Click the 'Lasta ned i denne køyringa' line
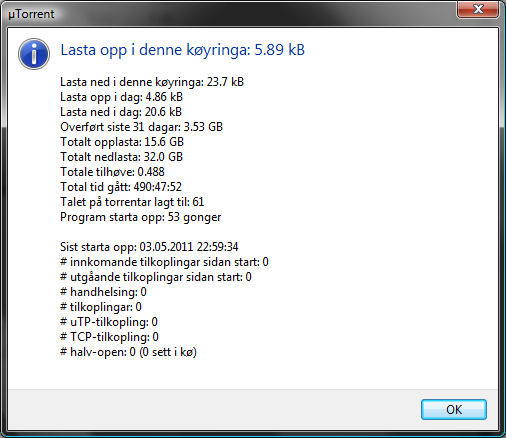 [x=152, y=82]
